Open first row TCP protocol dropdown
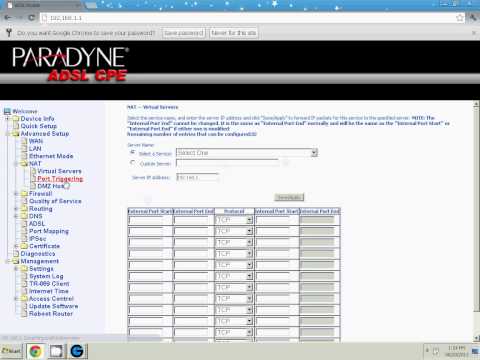Image resolution: width=480 pixels, height=360 pixels. coord(234,220)
